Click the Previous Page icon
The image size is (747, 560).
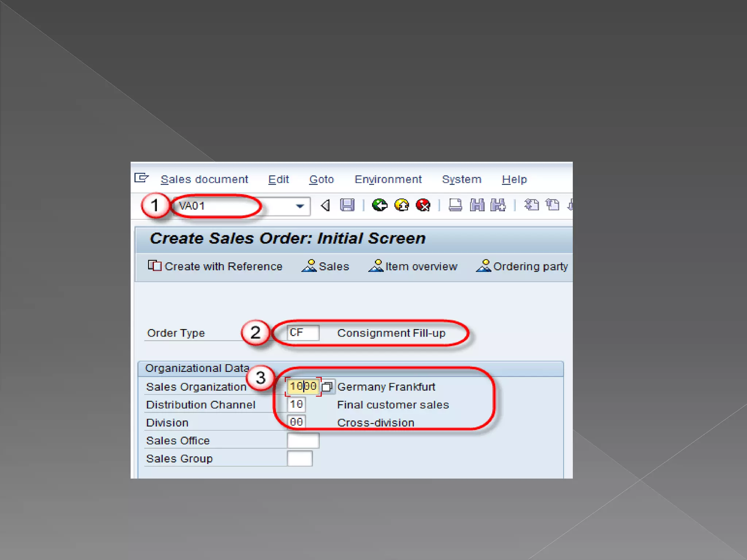pyautogui.click(x=553, y=205)
